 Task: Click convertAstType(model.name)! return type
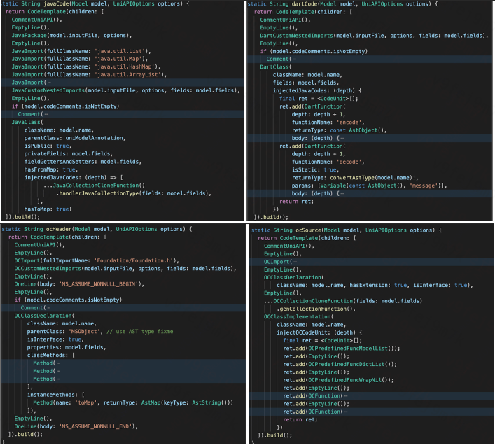click(374, 178)
